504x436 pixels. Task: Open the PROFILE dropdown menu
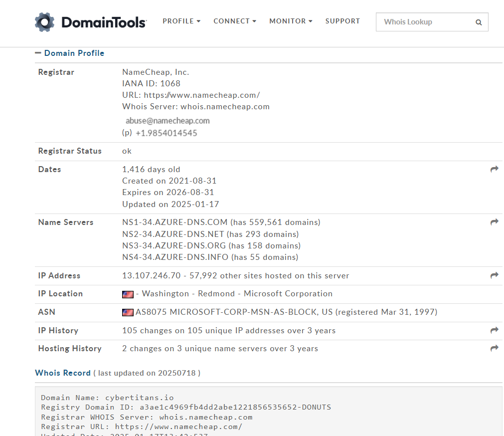pos(181,21)
